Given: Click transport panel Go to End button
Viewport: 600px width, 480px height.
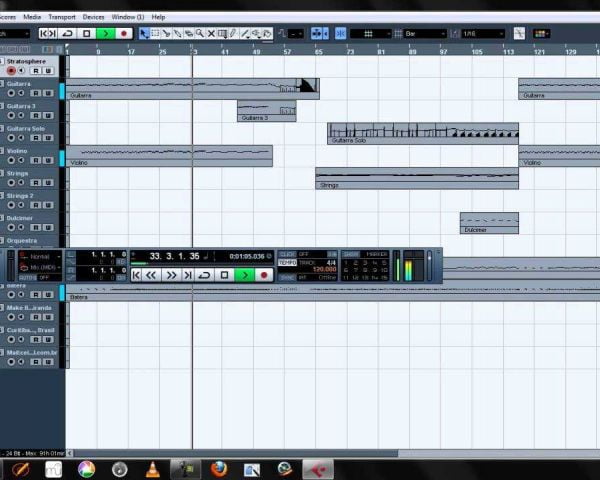Looking at the screenshot, I should pos(188,275).
